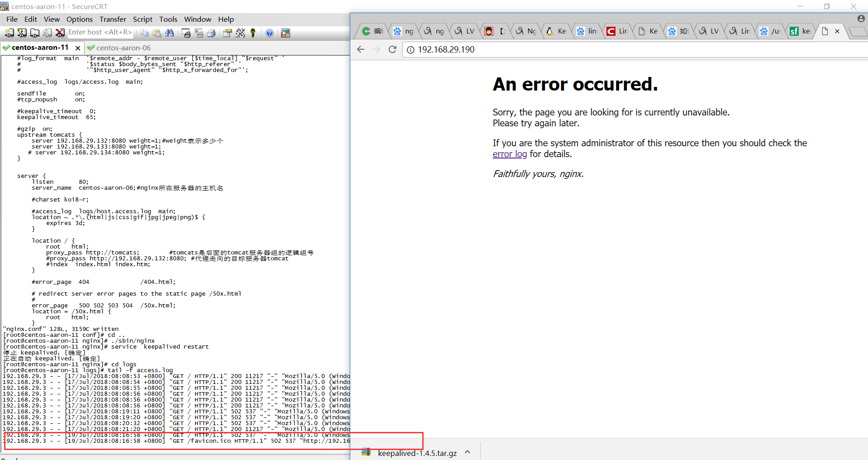Screen dimensions: 868x460
Task: Switch to the Baidu '/us' browser tab
Action: click(770, 31)
